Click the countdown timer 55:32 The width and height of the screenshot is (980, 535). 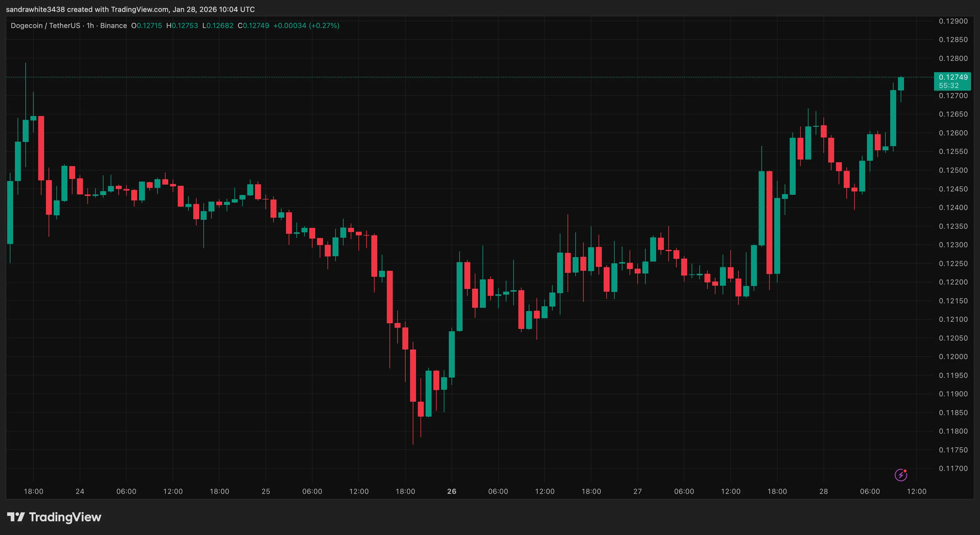(948, 86)
